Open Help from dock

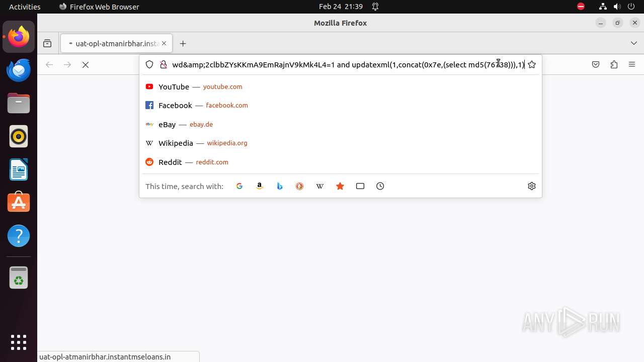click(19, 236)
